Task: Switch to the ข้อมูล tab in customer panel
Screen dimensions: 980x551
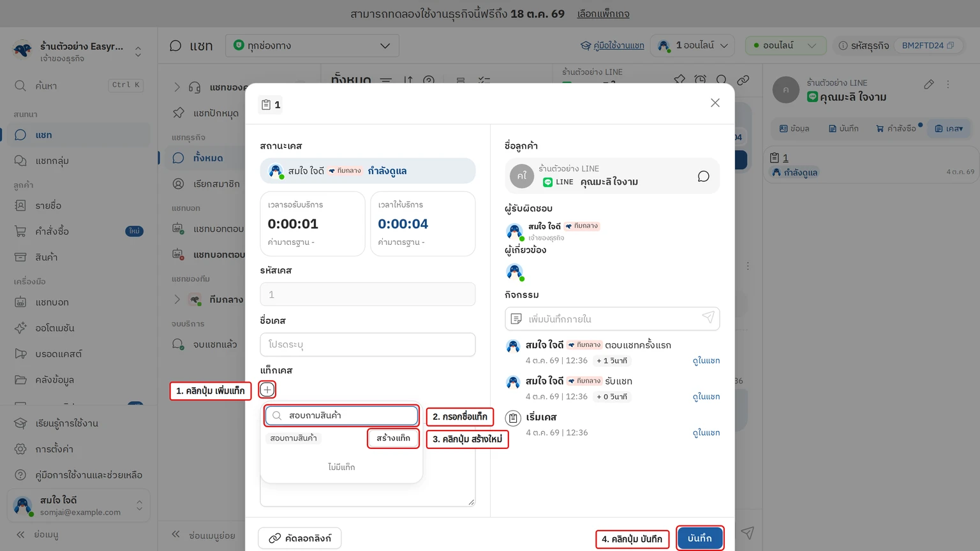Action: point(794,128)
